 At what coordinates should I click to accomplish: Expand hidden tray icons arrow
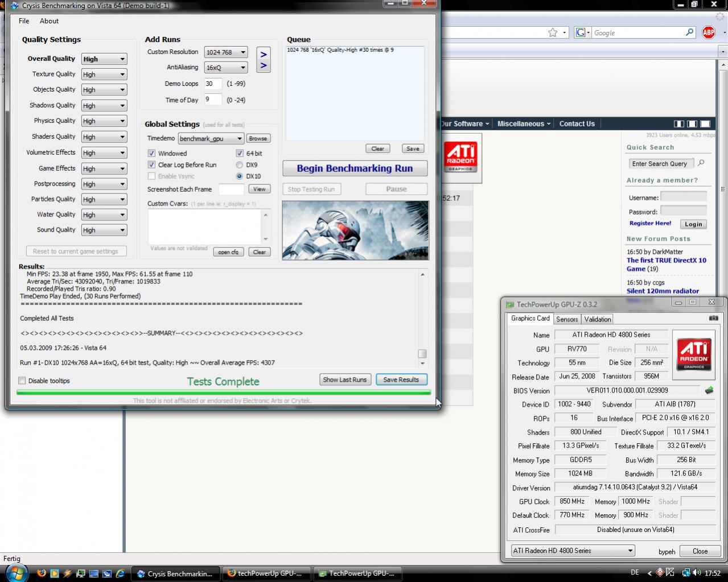(x=650, y=573)
